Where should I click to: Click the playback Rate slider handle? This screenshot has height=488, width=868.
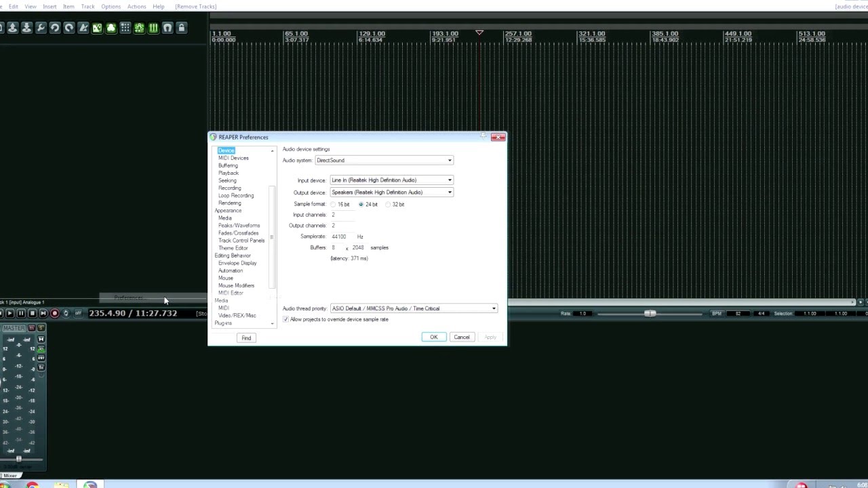coord(650,313)
